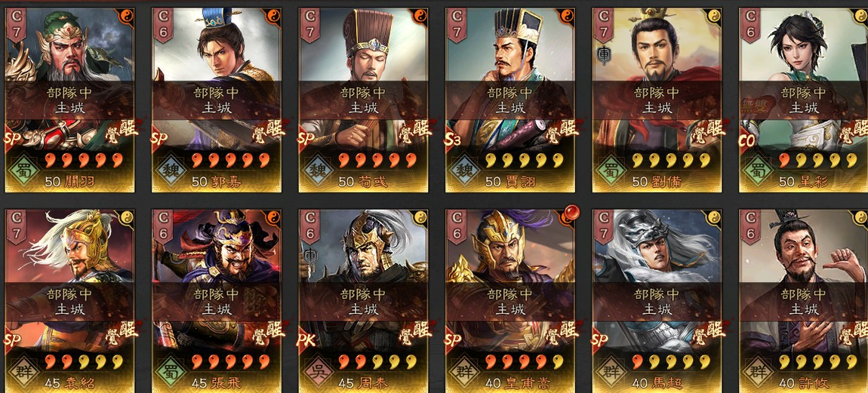The image size is (868, 393).
Task: Click the CO badge on 星彩's card
Action: click(748, 140)
